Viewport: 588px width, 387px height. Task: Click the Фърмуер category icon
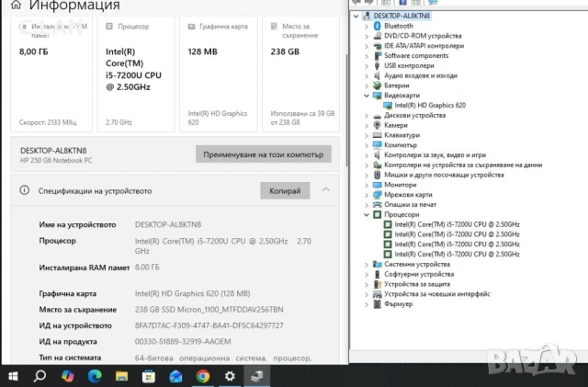[x=378, y=304]
